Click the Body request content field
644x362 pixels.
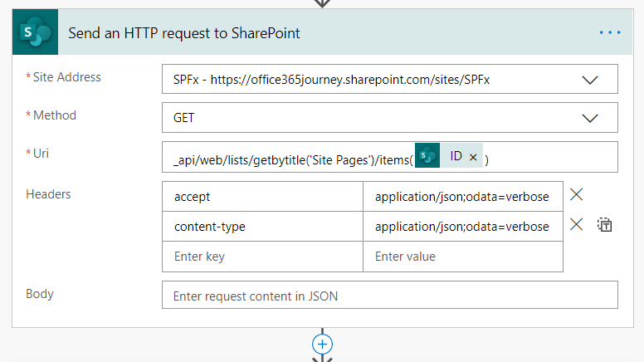click(390, 295)
